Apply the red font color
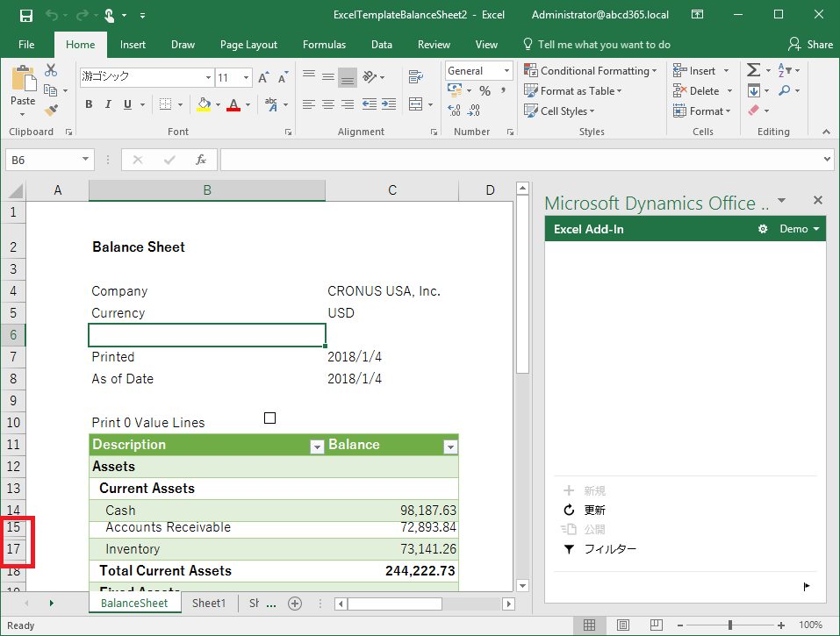This screenshot has width=840, height=636. click(233, 104)
